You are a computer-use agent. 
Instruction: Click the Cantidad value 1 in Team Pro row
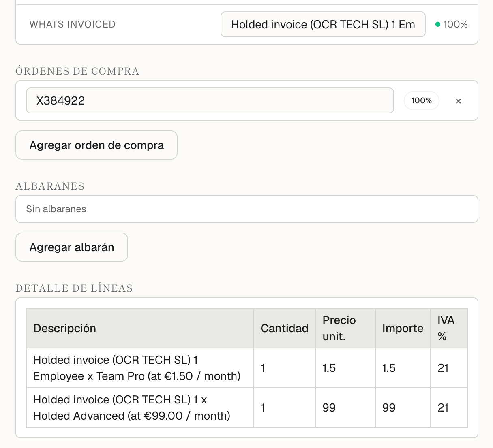pos(285,368)
